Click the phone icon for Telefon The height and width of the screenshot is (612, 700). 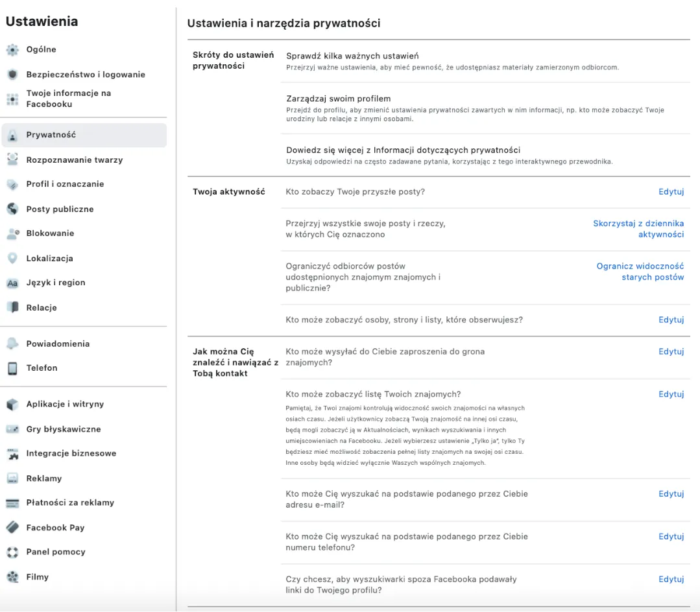click(12, 368)
